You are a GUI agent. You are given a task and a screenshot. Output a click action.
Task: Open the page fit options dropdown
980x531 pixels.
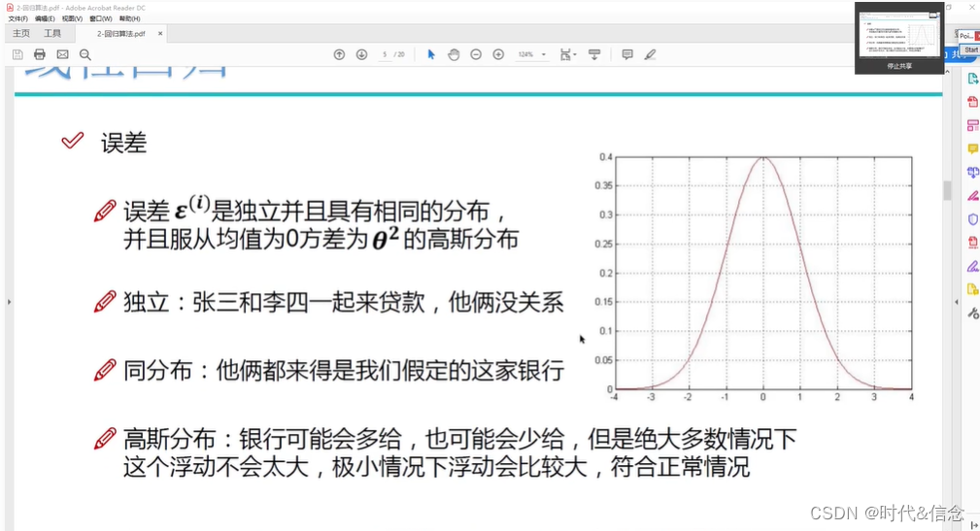point(568,54)
